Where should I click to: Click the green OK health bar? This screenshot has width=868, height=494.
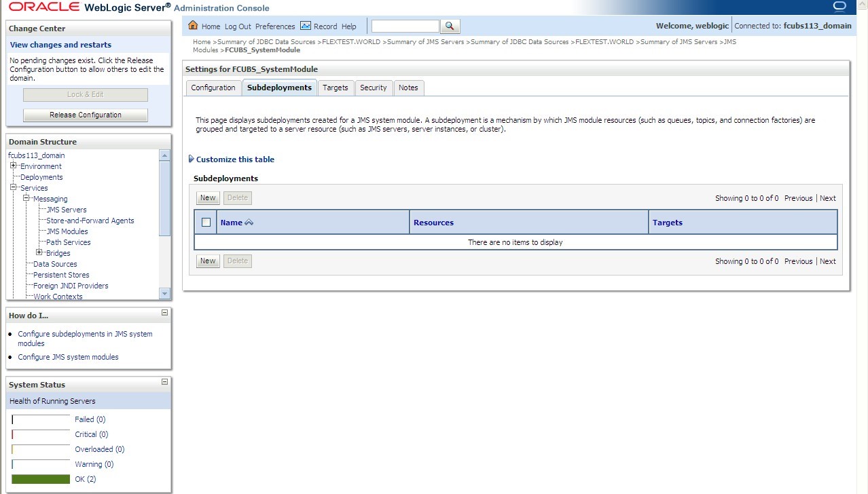(41, 479)
